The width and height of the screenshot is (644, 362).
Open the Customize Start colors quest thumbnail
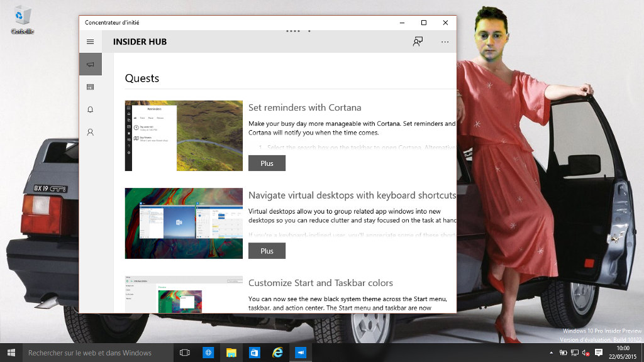[184, 294]
